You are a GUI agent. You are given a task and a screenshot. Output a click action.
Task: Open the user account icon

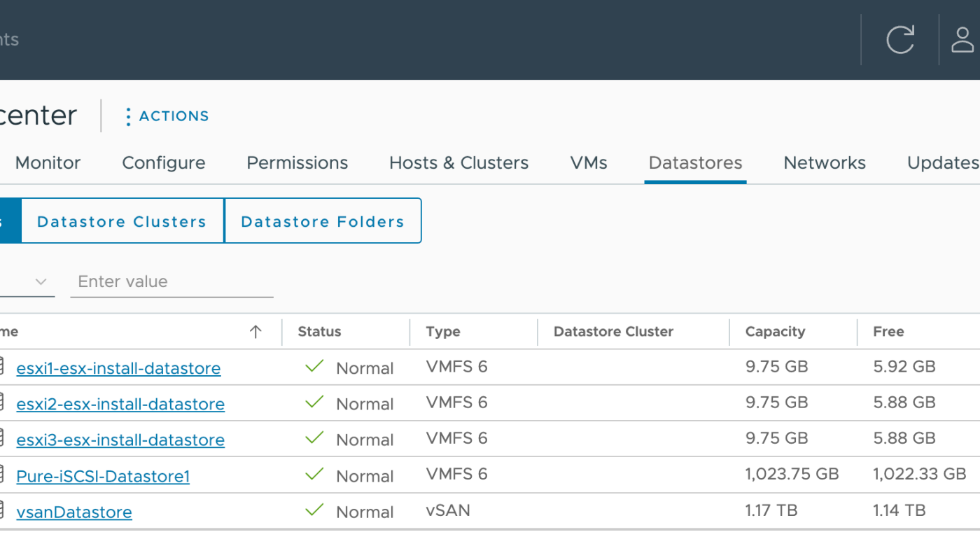[962, 40]
